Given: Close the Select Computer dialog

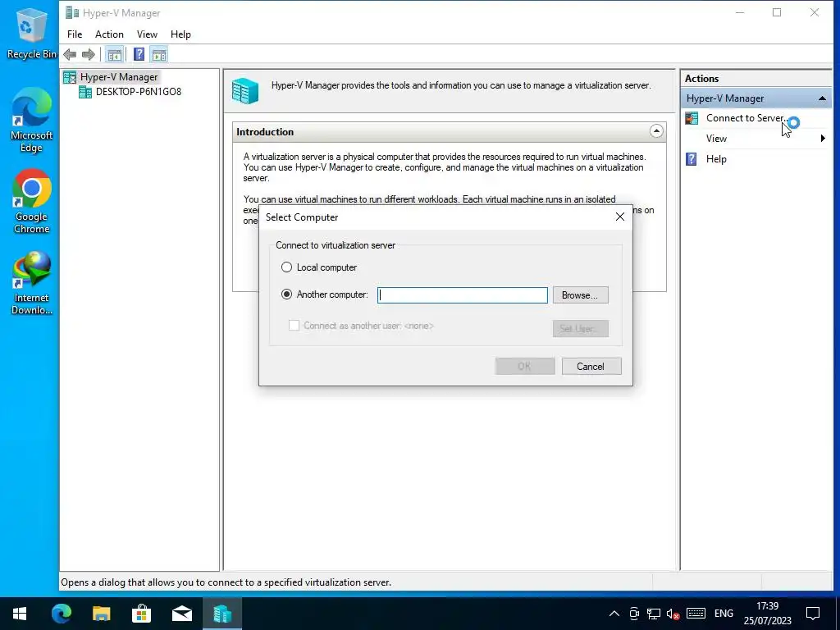Looking at the screenshot, I should [x=620, y=217].
